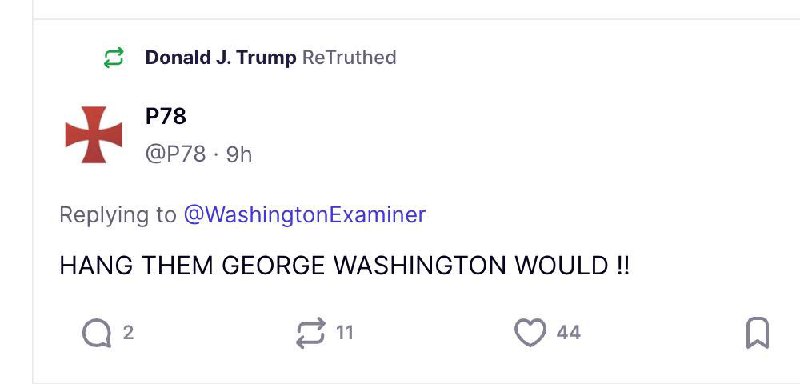The height and width of the screenshot is (384, 800).
Task: Click the @P78 handle
Action: coord(176,154)
